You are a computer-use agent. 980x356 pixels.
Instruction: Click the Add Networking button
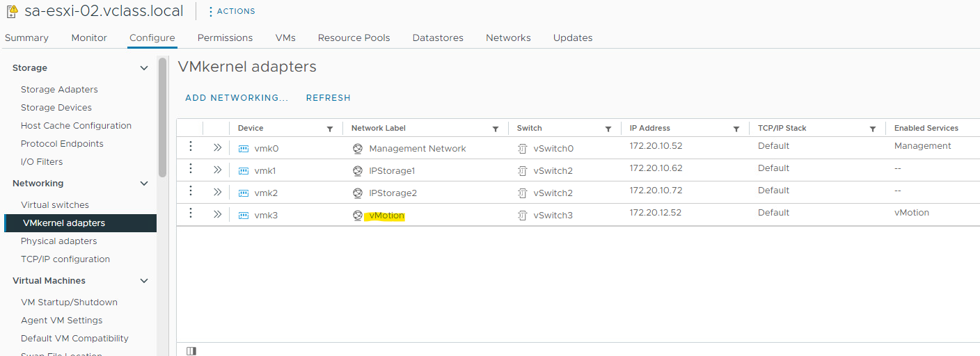tap(237, 98)
